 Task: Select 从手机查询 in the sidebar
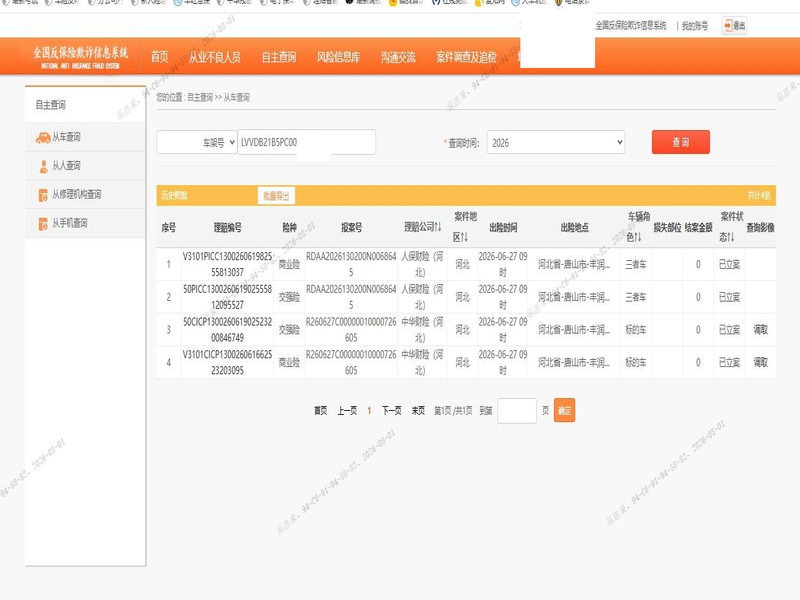[85, 223]
